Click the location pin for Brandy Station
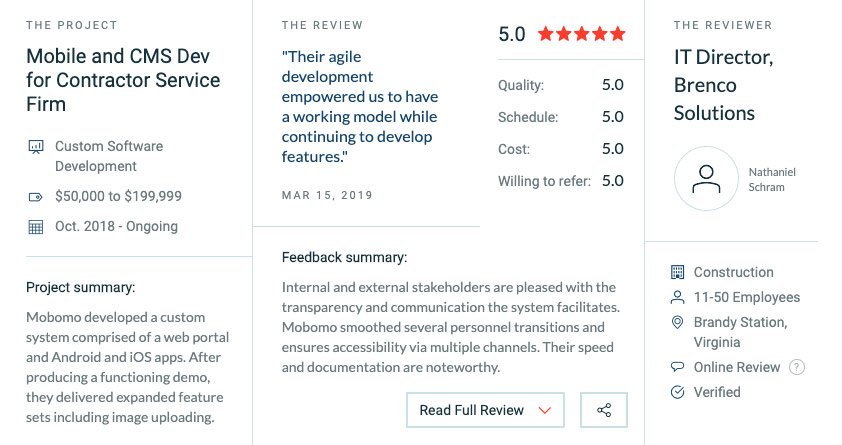This screenshot has height=445, width=842. pyautogui.click(x=678, y=322)
